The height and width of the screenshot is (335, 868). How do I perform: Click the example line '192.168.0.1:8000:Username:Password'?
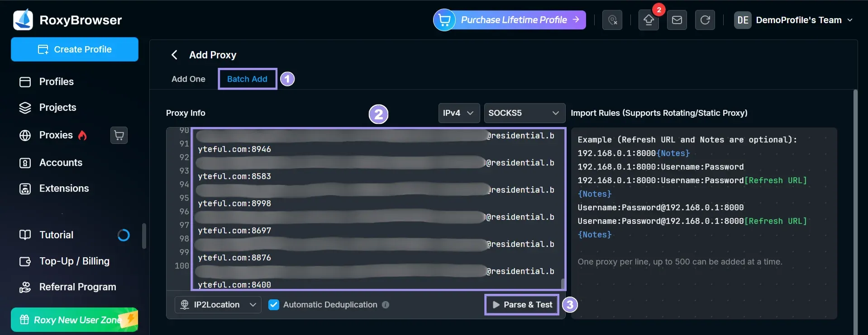[660, 167]
